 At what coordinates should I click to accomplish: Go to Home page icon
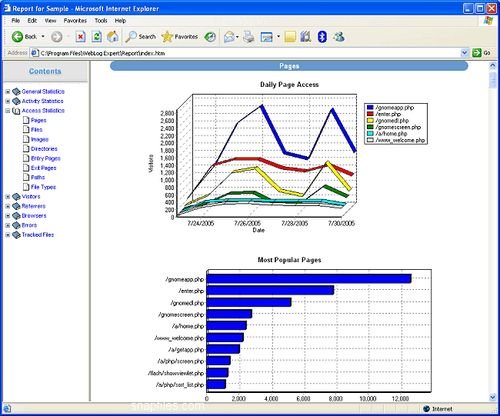tap(113, 37)
